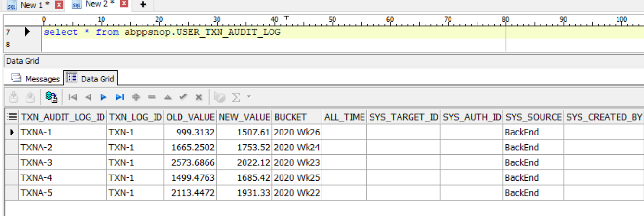Screen dimensions: 644x216
Task: Open dropdown arrow next to Sigma
Action: tap(249, 97)
